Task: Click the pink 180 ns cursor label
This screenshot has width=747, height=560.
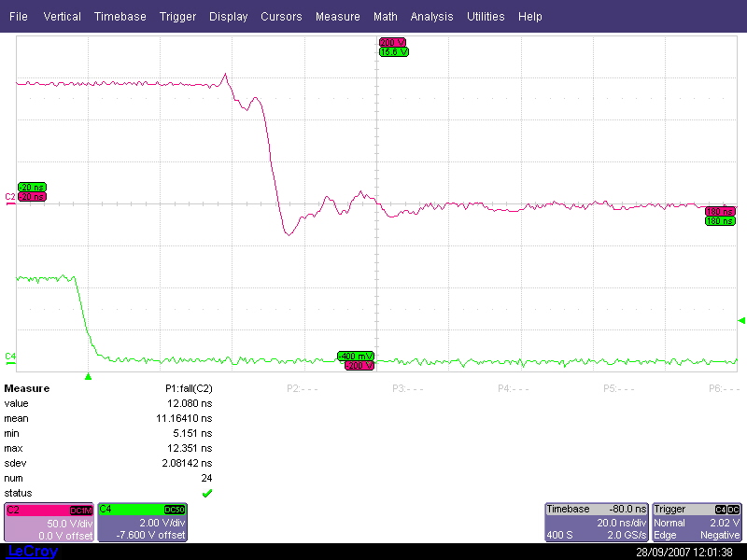Action: (720, 212)
